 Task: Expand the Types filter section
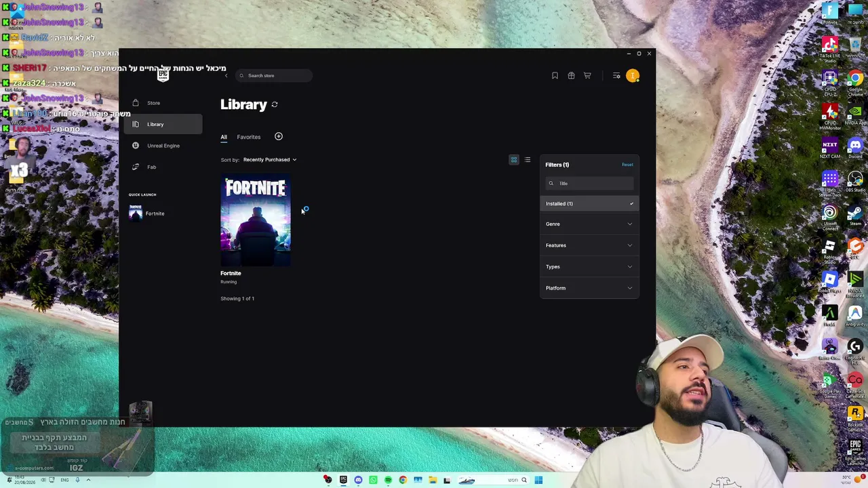(589, 266)
